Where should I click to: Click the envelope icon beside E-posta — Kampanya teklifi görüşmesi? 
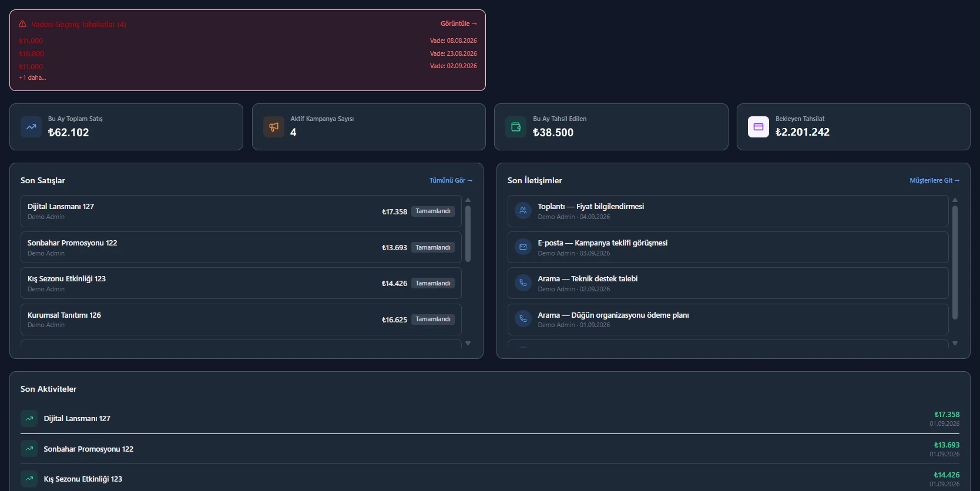(523, 247)
